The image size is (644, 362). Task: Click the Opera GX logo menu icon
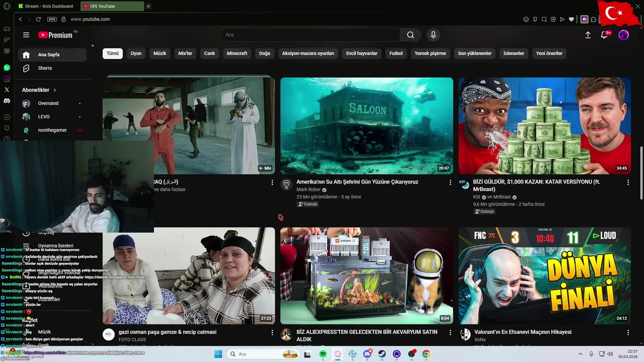point(7,6)
